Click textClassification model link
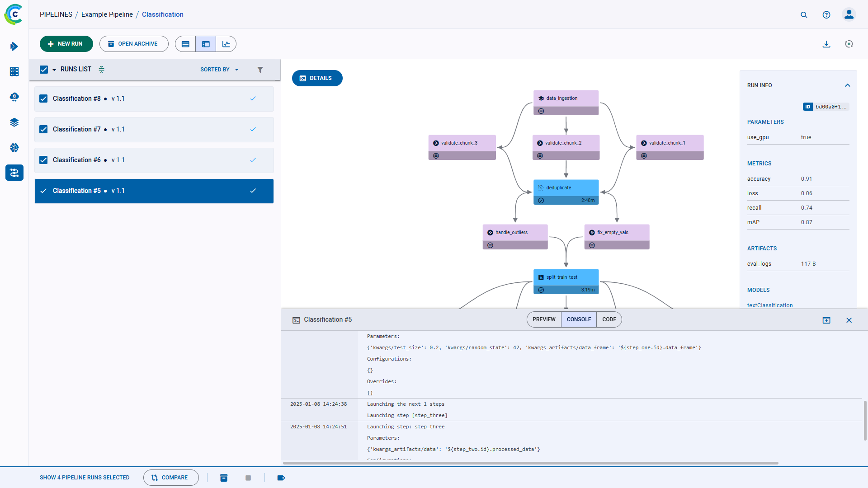 (x=769, y=305)
